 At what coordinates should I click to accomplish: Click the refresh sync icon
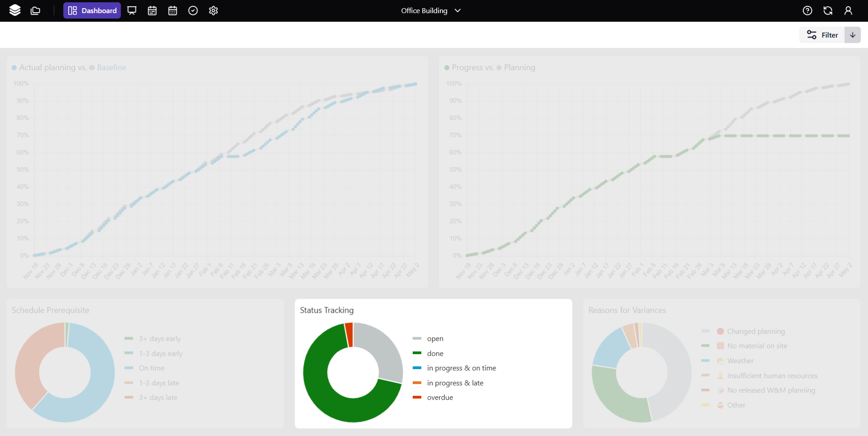pyautogui.click(x=828, y=10)
